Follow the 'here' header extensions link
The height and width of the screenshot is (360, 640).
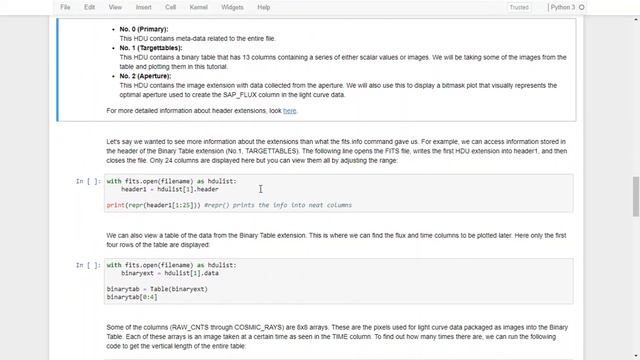point(289,111)
